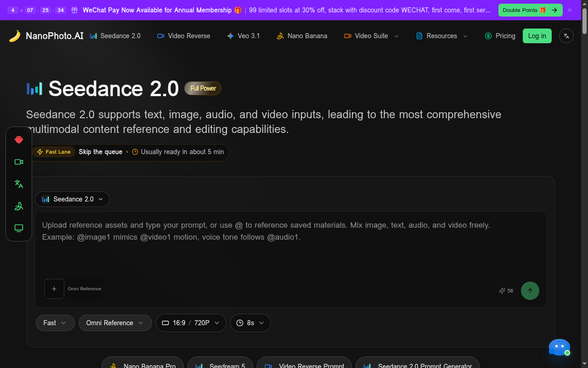This screenshot has height=368, width=588.
Task: Click the Double Points button
Action: (x=531, y=10)
